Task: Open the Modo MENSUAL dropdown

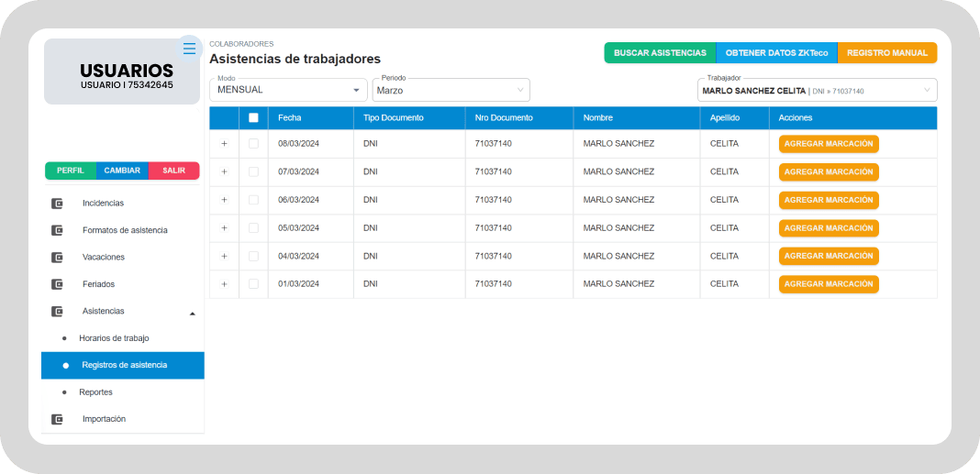Action: coord(288,90)
